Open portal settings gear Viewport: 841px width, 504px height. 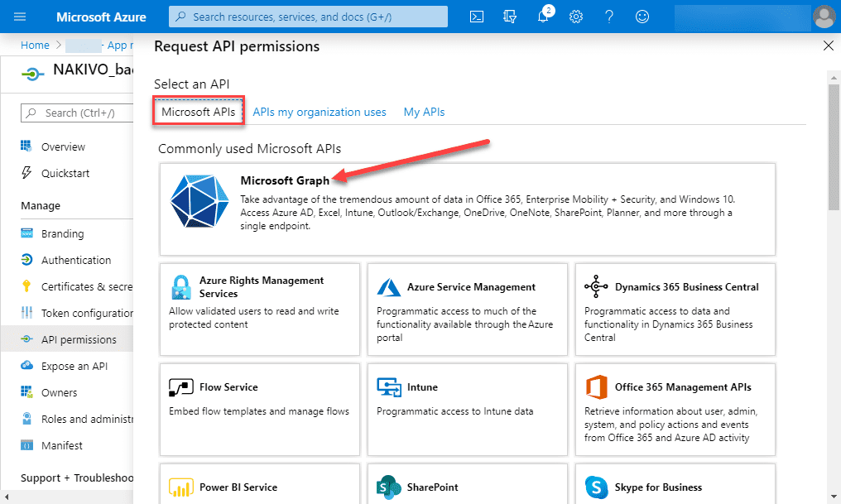(x=576, y=17)
